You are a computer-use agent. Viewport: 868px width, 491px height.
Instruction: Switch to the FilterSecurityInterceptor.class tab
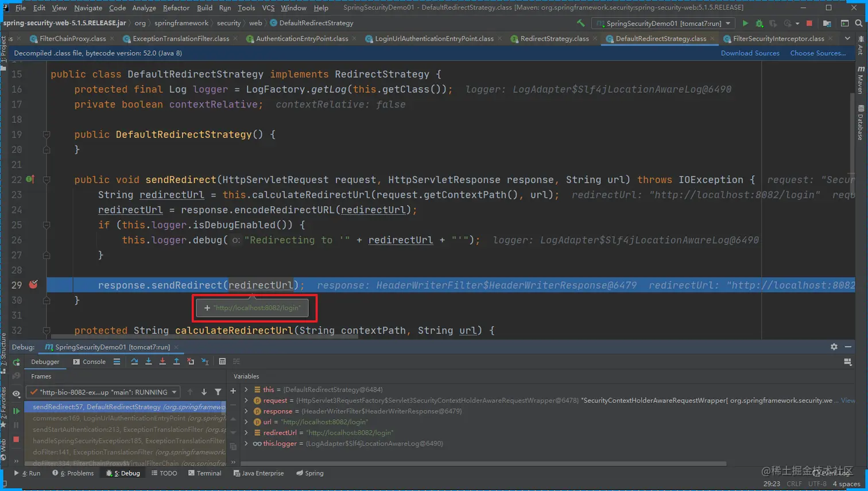tap(778, 38)
